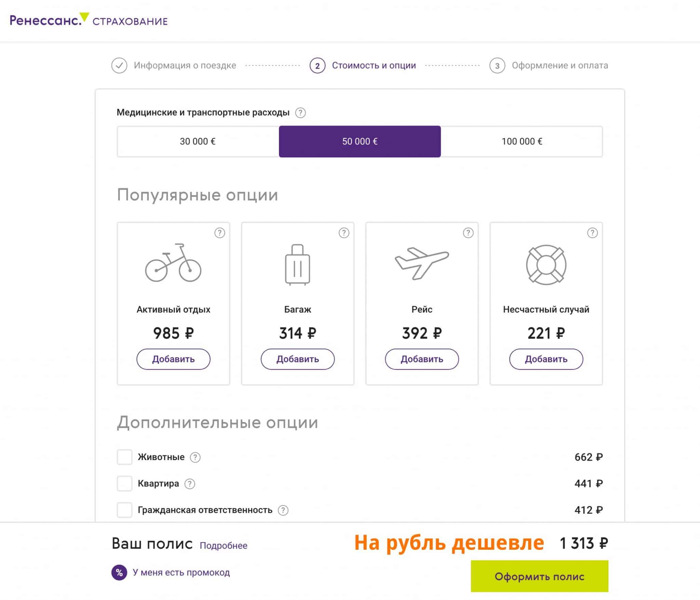Viewport: 700px width, 600px height.
Task: Open help icon next to Квартира
Action: point(190,484)
